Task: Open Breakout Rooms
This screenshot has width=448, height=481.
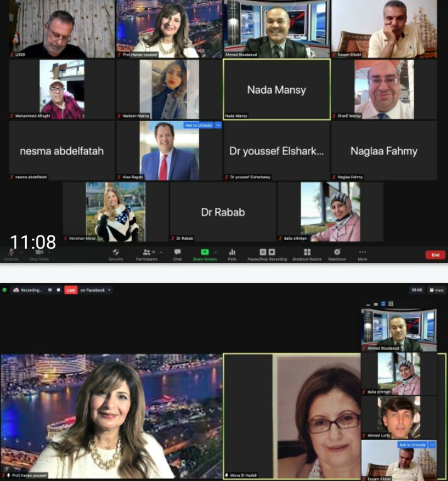Action: tap(307, 253)
